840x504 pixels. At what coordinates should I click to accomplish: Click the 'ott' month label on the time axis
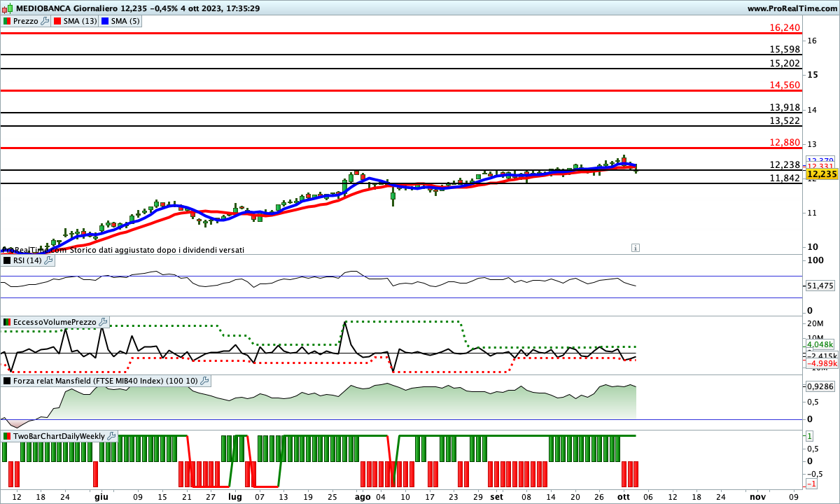click(623, 496)
